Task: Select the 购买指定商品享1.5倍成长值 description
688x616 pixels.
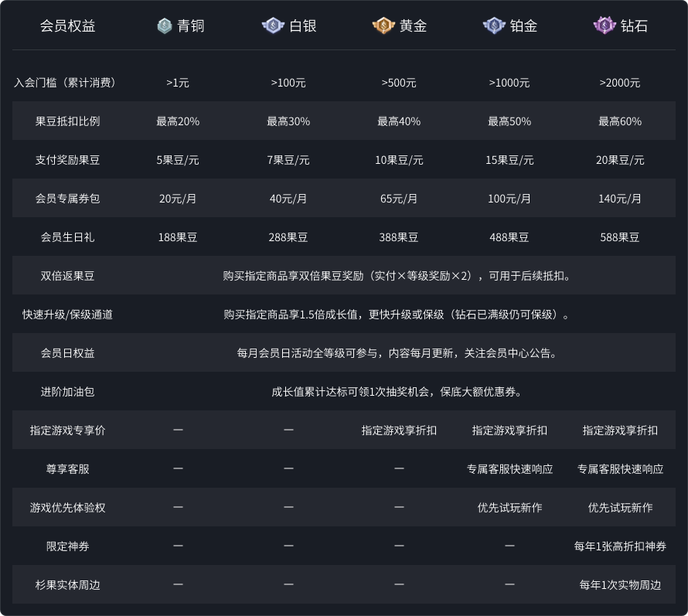Action: tap(397, 314)
